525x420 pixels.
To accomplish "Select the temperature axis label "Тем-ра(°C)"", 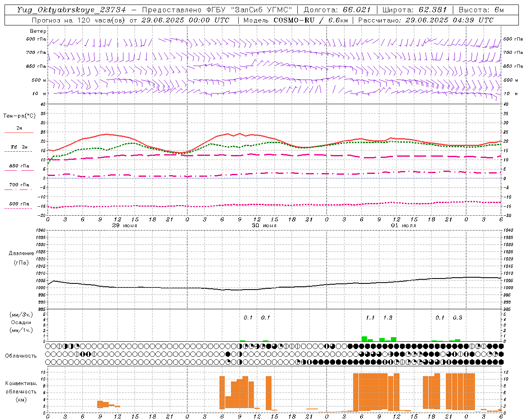I will point(19,116).
